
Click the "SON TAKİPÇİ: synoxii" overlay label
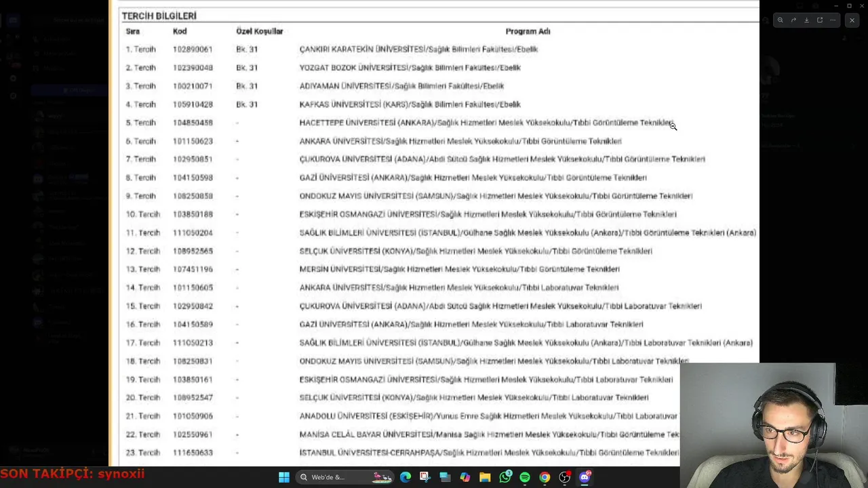(x=73, y=474)
